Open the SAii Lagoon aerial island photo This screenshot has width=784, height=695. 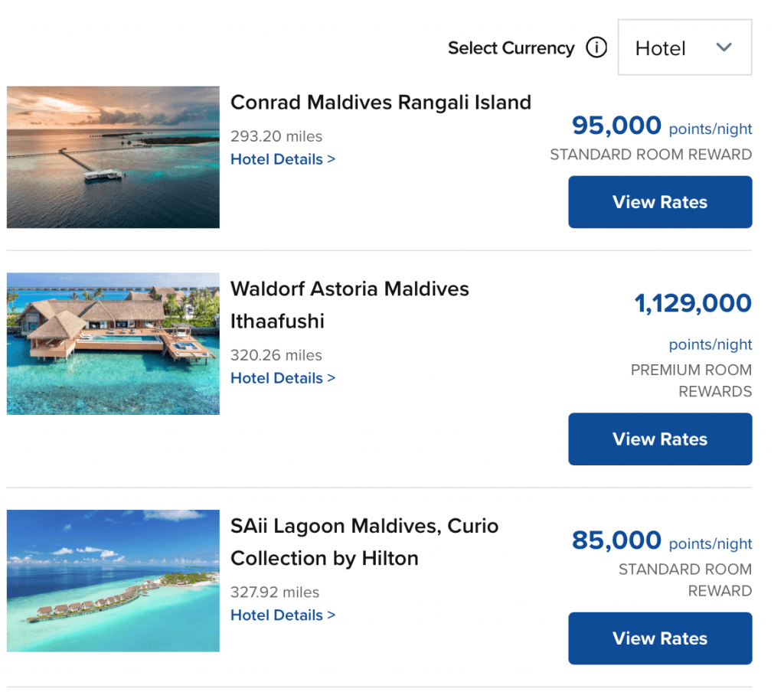pos(113,581)
